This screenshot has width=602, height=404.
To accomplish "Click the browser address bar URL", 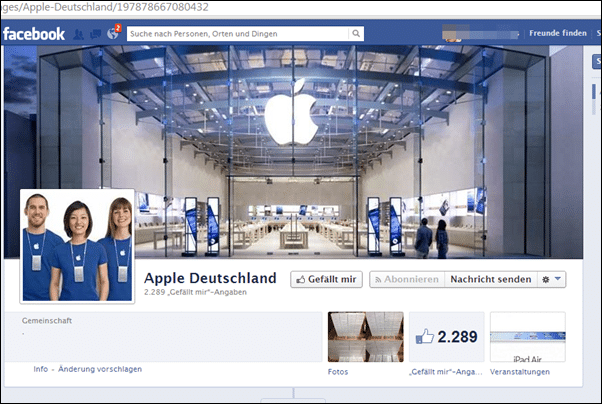I will click(x=104, y=7).
